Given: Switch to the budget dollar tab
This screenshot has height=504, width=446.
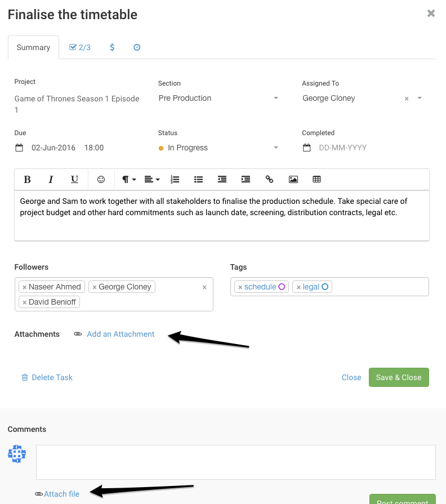Looking at the screenshot, I should click(111, 47).
